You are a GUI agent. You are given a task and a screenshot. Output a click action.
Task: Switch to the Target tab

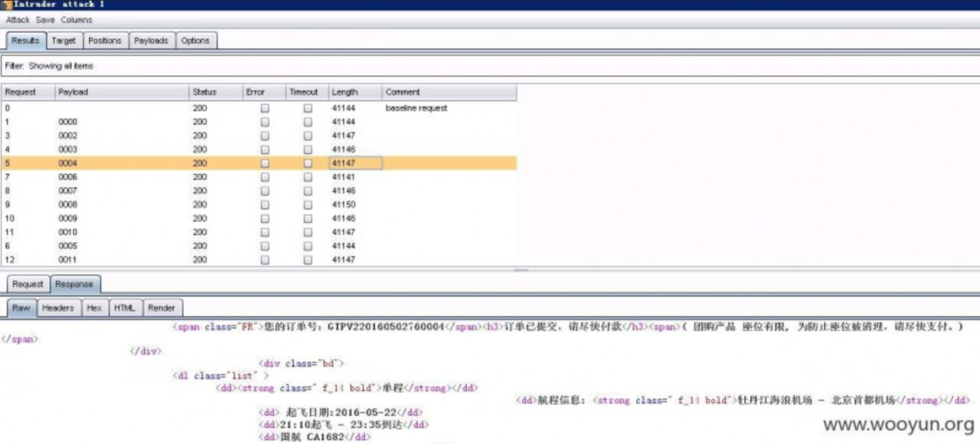(63, 41)
